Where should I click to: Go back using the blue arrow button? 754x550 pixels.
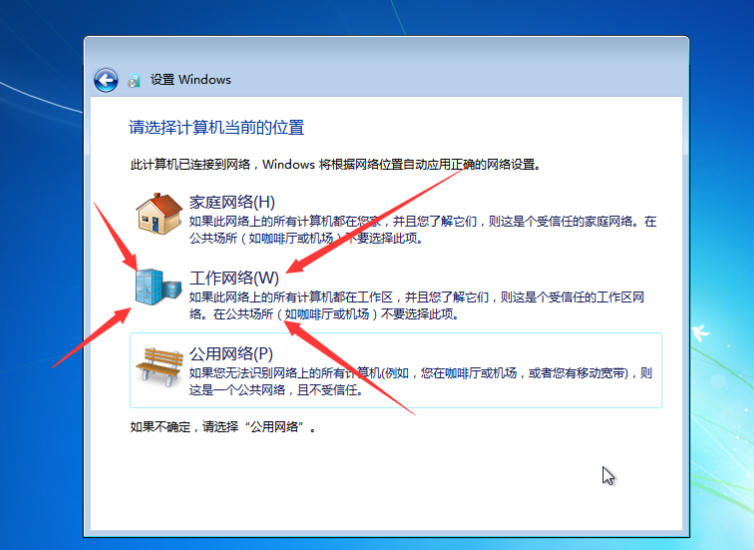106,80
